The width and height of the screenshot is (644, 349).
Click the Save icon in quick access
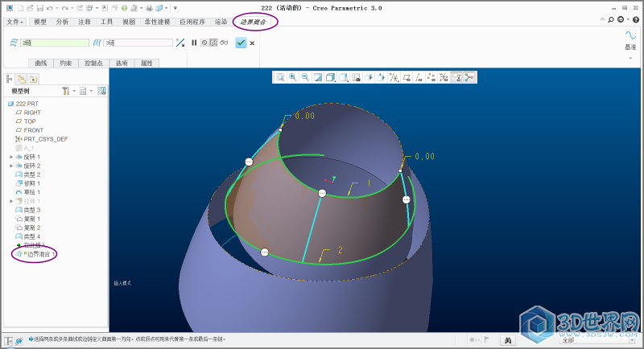[x=39, y=8]
